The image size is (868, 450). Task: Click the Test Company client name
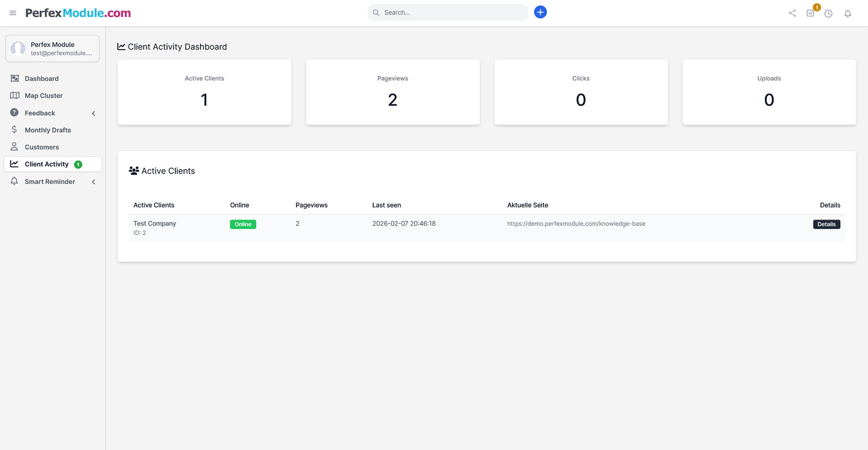pyautogui.click(x=155, y=223)
